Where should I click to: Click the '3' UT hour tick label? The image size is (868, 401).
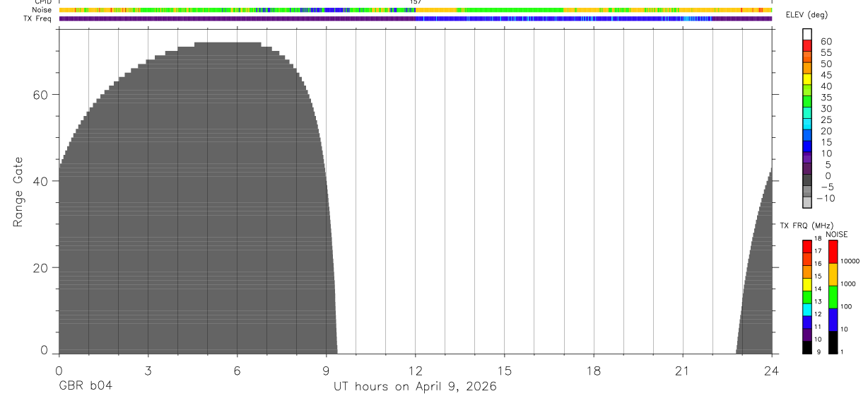pos(148,371)
